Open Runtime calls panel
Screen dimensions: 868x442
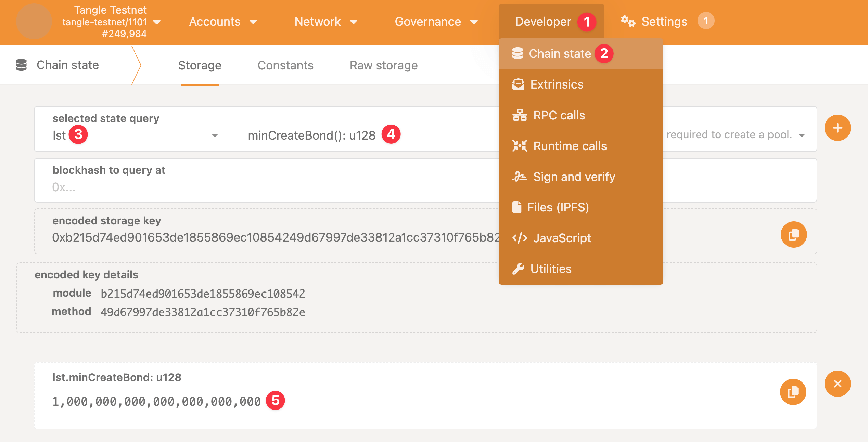click(569, 146)
